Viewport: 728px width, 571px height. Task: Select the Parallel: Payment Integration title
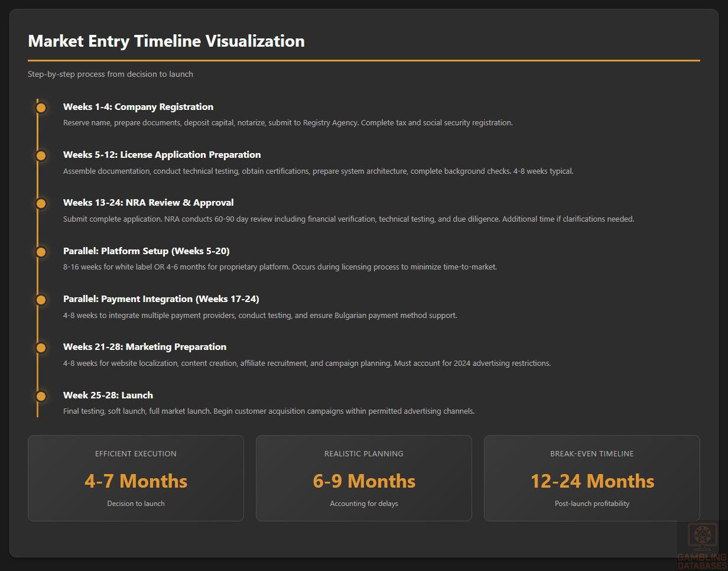click(x=161, y=299)
